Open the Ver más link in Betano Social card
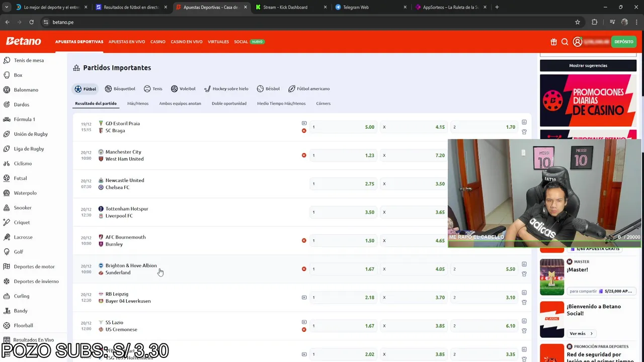The height and width of the screenshot is (362, 644). pos(581,333)
